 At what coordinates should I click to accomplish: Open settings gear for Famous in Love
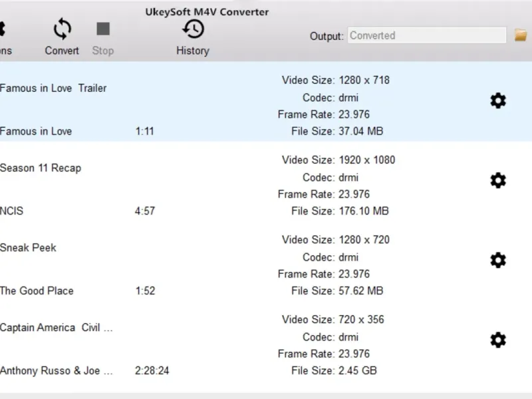[498, 101]
